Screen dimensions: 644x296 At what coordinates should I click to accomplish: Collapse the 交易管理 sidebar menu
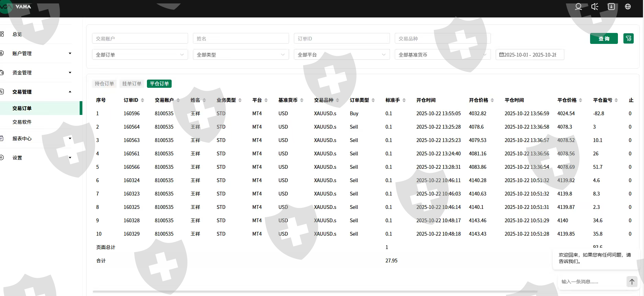(41, 92)
